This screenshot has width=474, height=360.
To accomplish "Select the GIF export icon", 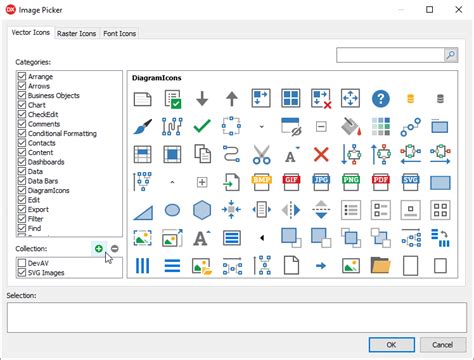I will [291, 182].
